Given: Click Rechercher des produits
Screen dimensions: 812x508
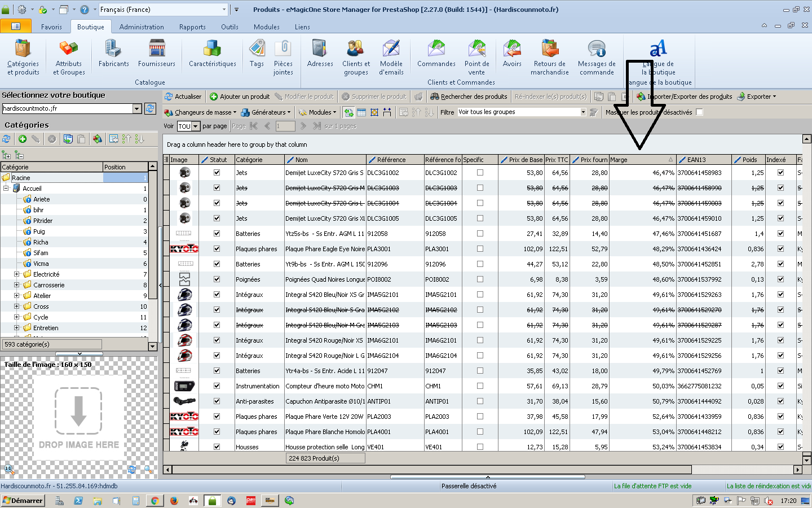Looking at the screenshot, I should click(x=469, y=97).
